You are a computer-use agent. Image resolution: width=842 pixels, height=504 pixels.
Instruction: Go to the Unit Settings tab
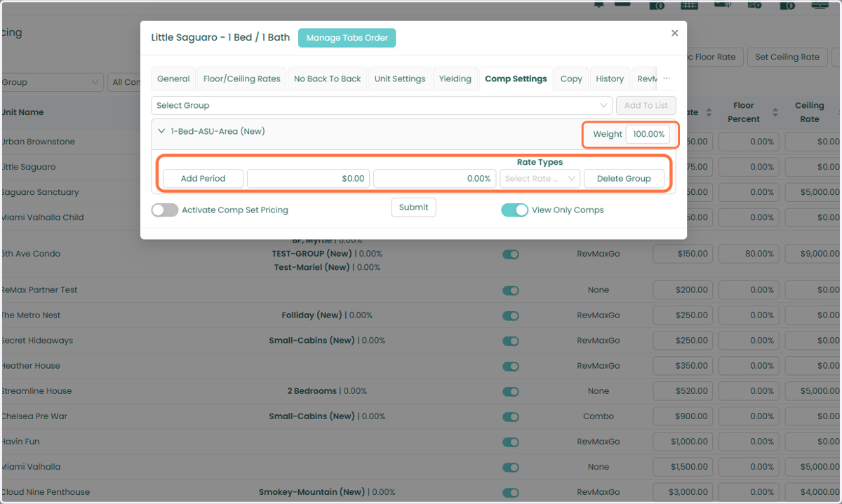click(x=400, y=79)
